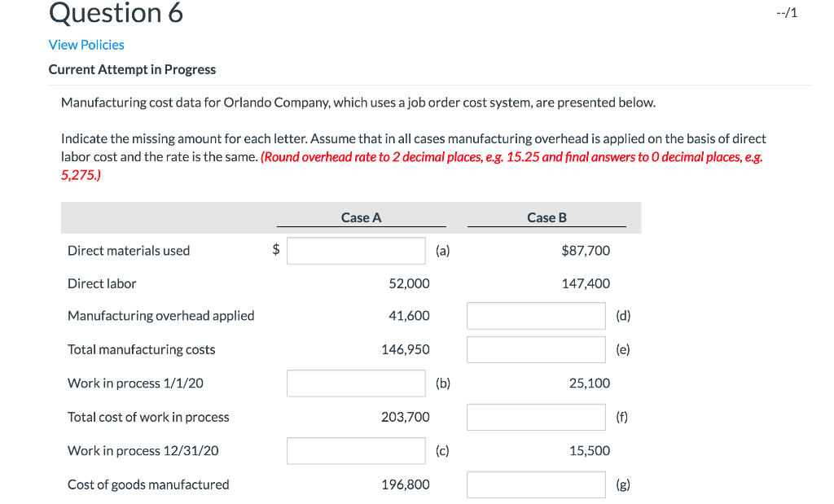
Task: Open the View Policies link
Action: pos(86,45)
